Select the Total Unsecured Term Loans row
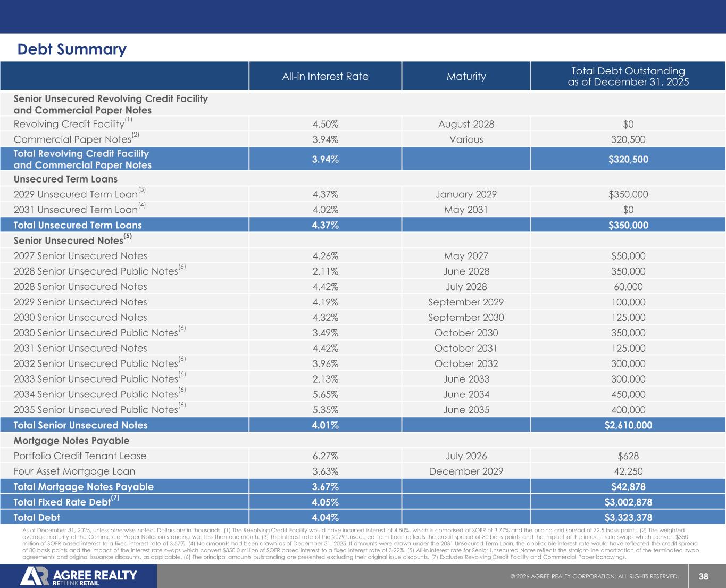The height and width of the screenshot is (588, 726). click(x=78, y=225)
